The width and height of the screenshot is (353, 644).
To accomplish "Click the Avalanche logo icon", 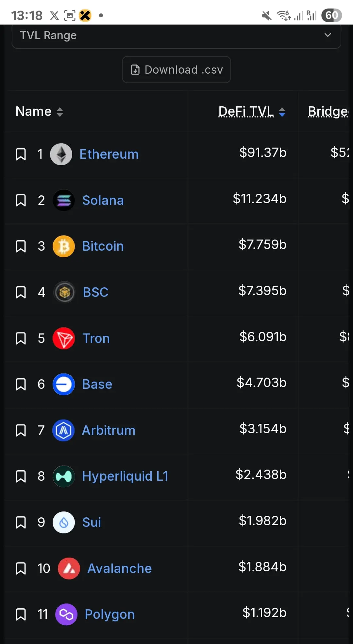I will point(69,568).
